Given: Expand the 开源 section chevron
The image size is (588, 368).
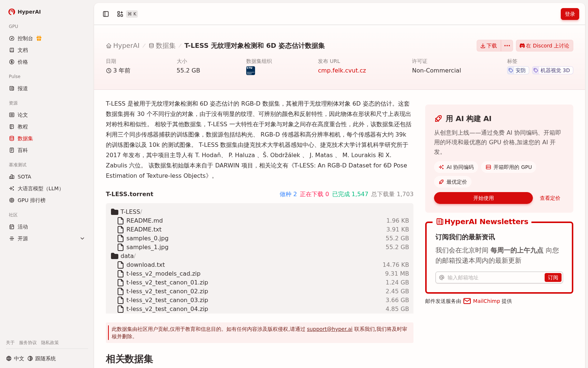Looking at the screenshot, I should (x=82, y=238).
